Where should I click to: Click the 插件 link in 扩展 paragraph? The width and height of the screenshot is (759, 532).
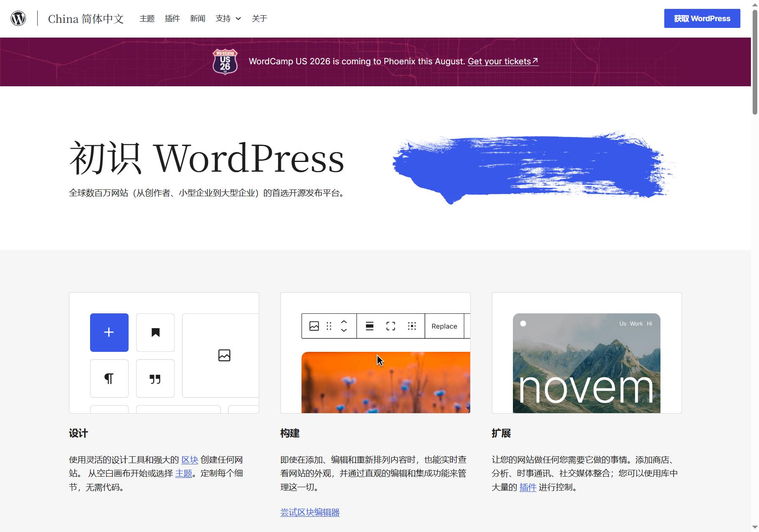tap(528, 487)
